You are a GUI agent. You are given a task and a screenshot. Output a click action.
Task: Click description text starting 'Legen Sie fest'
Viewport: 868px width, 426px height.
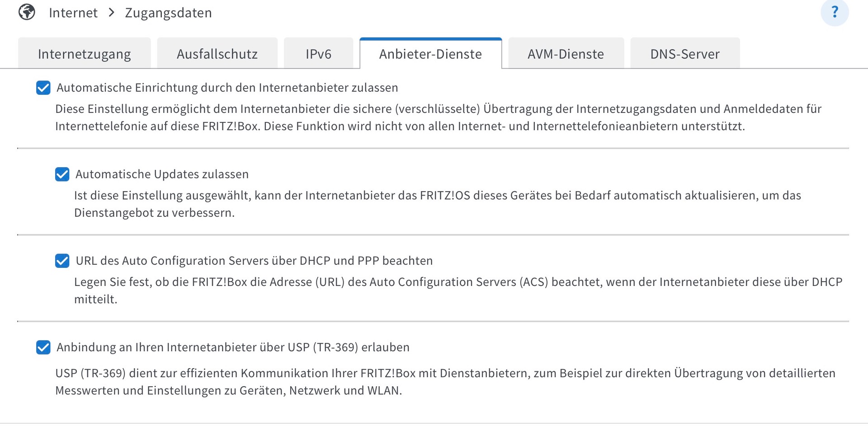[458, 290]
